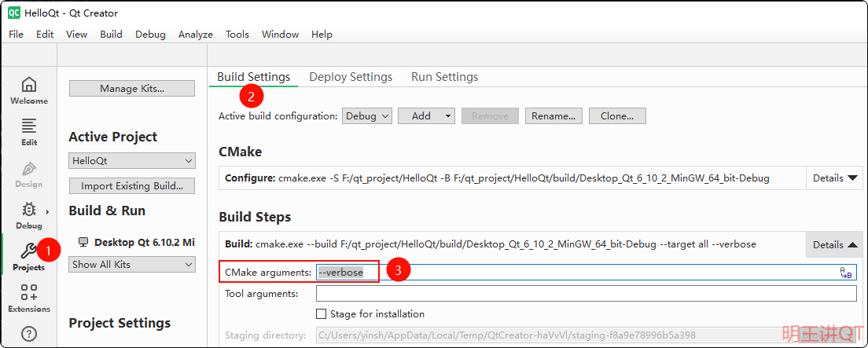Screen dimensions: 868x348
Task: Click variable chooser icon in CMake arguments
Action: coord(846,273)
